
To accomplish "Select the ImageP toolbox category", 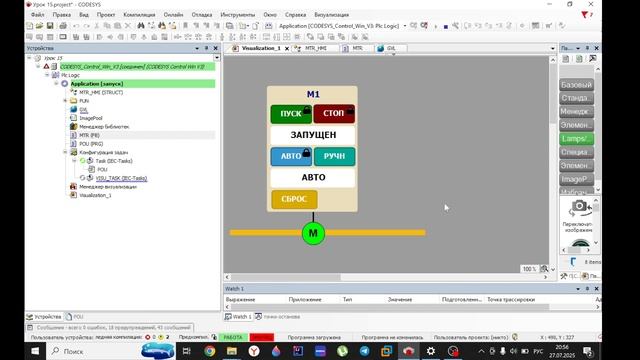I will (576, 179).
